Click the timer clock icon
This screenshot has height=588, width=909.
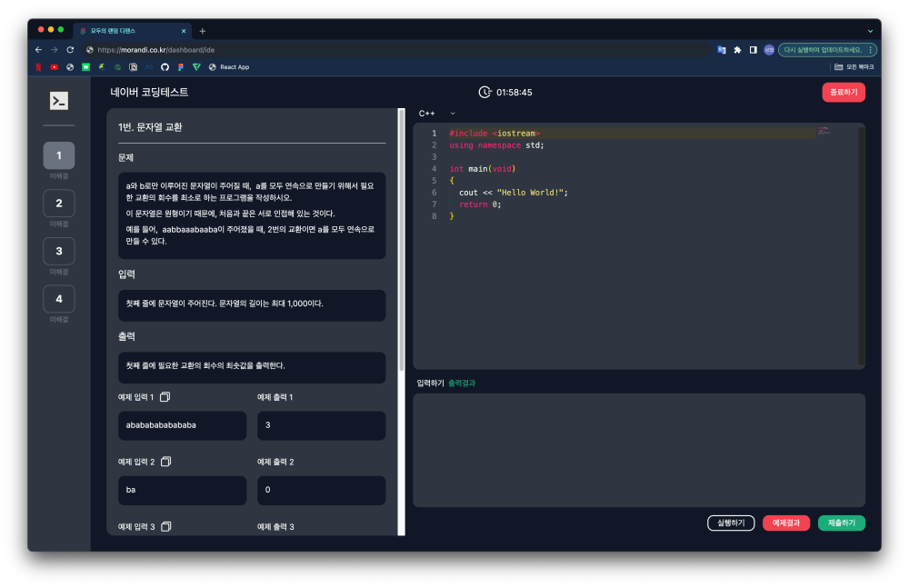pos(485,92)
